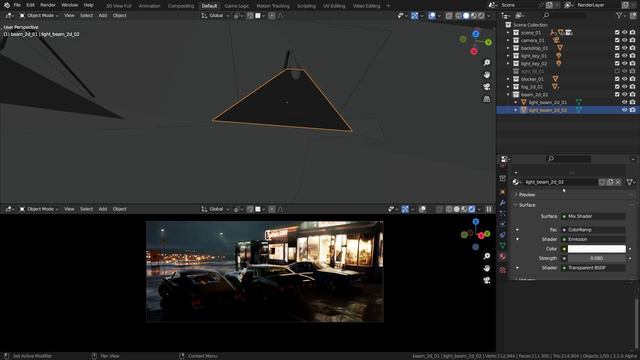Open the Material properties tab icon

pyautogui.click(x=502, y=256)
